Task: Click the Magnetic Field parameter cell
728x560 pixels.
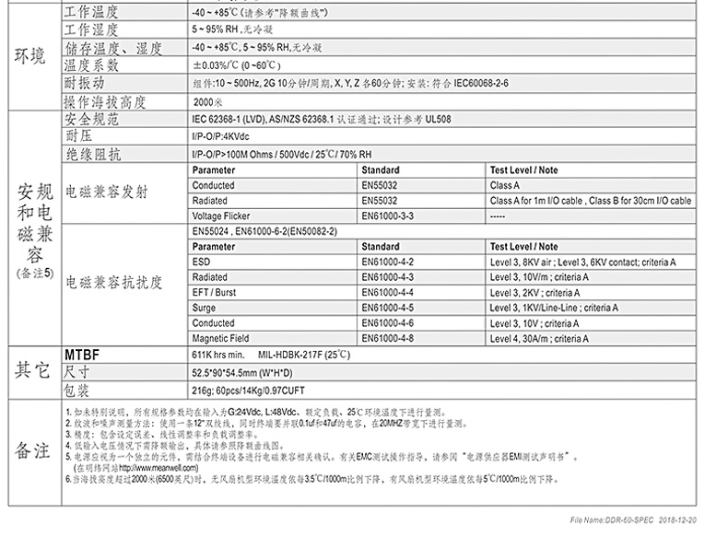Action: click(221, 339)
